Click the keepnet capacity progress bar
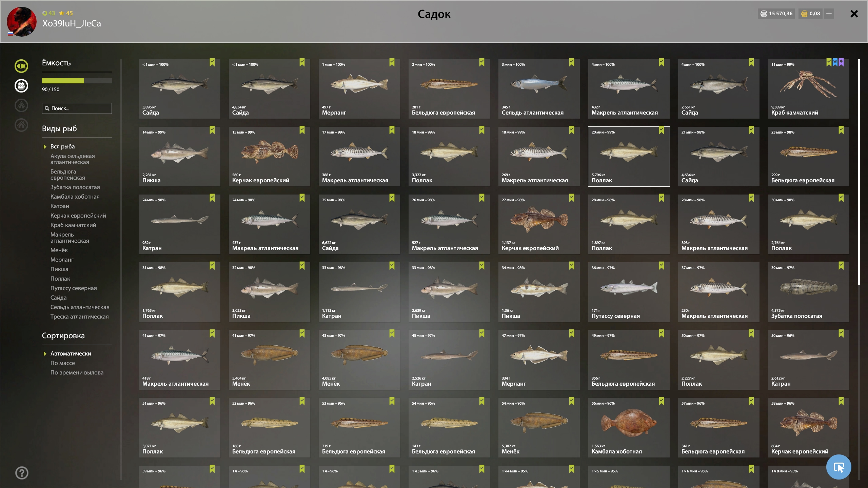 coord(77,81)
